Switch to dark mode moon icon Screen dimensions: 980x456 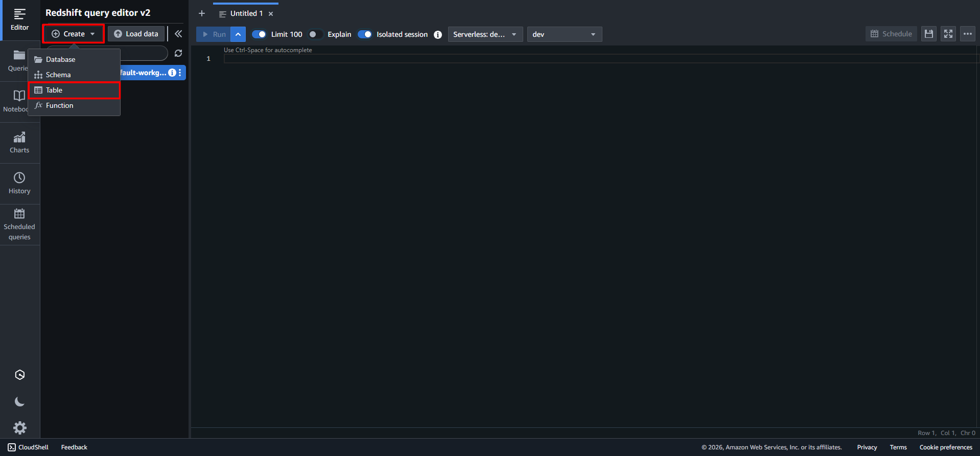point(19,402)
